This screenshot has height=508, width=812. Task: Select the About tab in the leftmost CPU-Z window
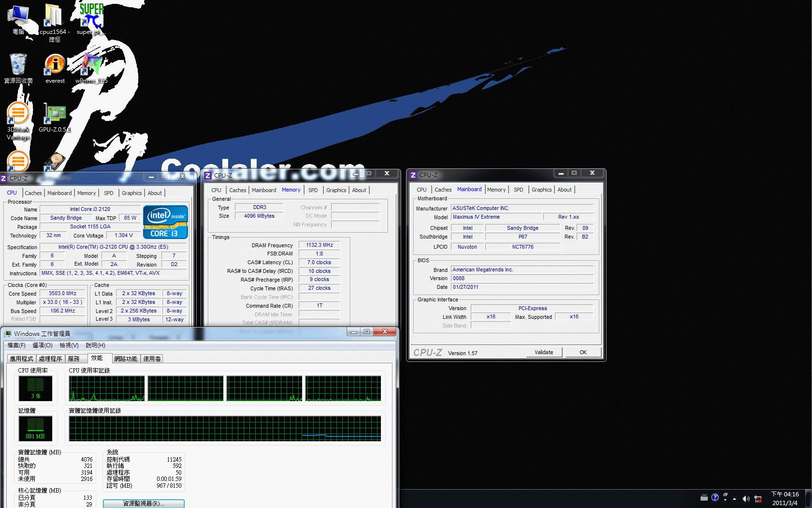tap(155, 193)
